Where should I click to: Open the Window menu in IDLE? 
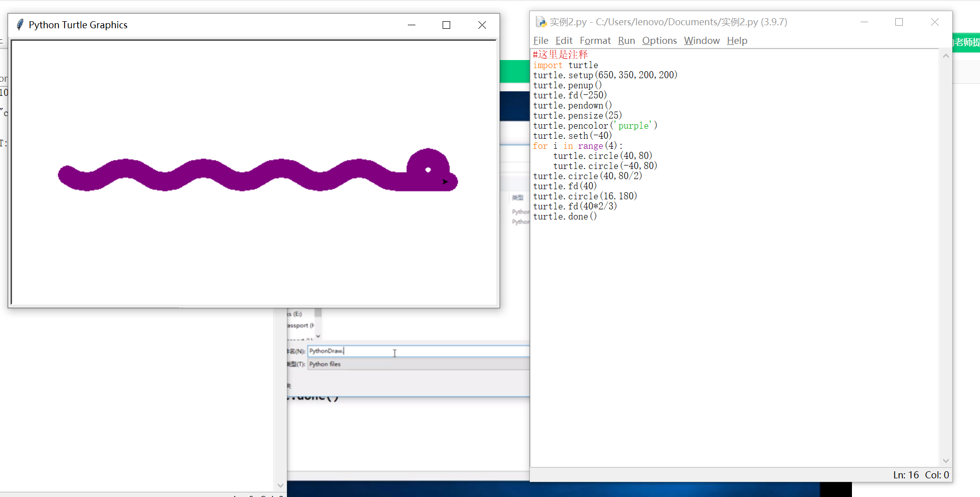click(702, 40)
